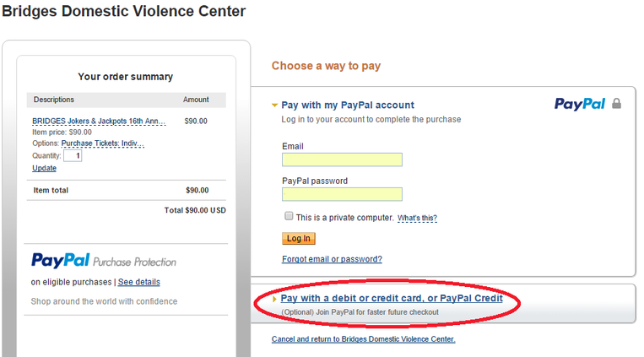This screenshot has width=644, height=357.
Task: Click the Log In button
Action: tap(299, 238)
